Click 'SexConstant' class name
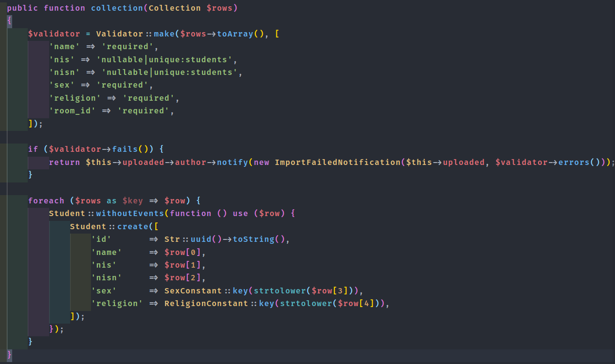 pyautogui.click(x=193, y=291)
